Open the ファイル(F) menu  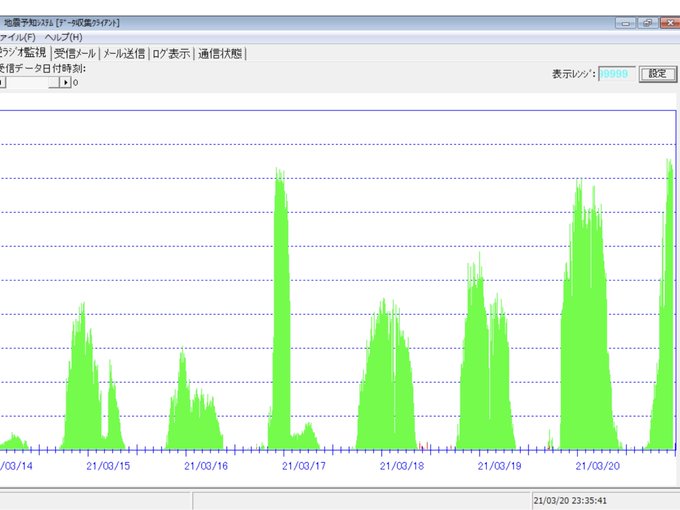pyautogui.click(x=17, y=37)
